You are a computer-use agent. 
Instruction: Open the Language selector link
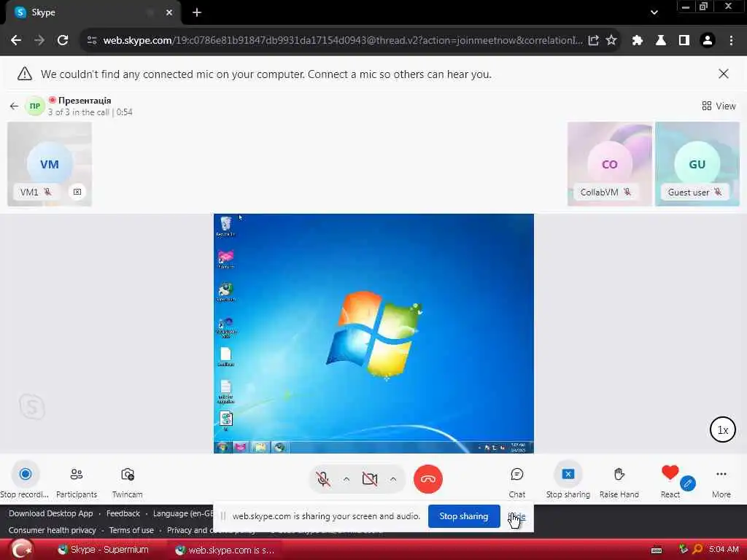(183, 513)
